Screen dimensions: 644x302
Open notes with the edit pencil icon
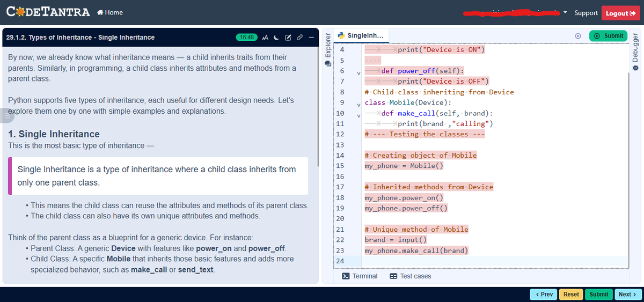tap(288, 38)
